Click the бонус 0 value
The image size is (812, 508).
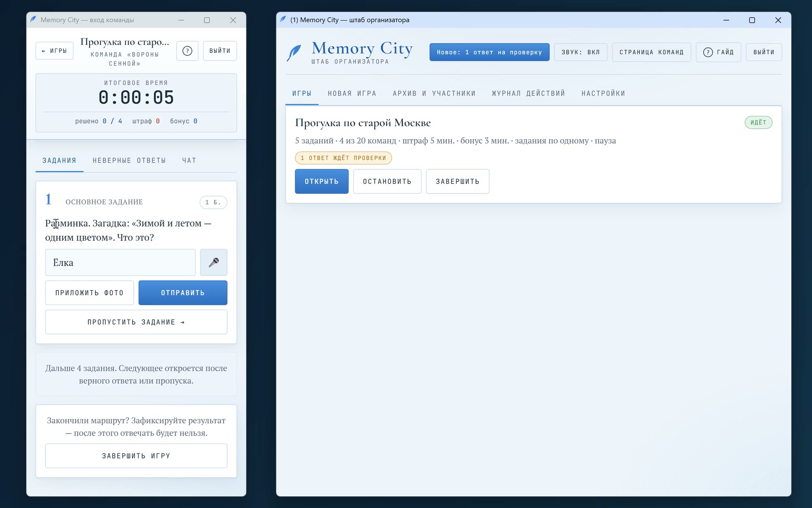tap(184, 121)
